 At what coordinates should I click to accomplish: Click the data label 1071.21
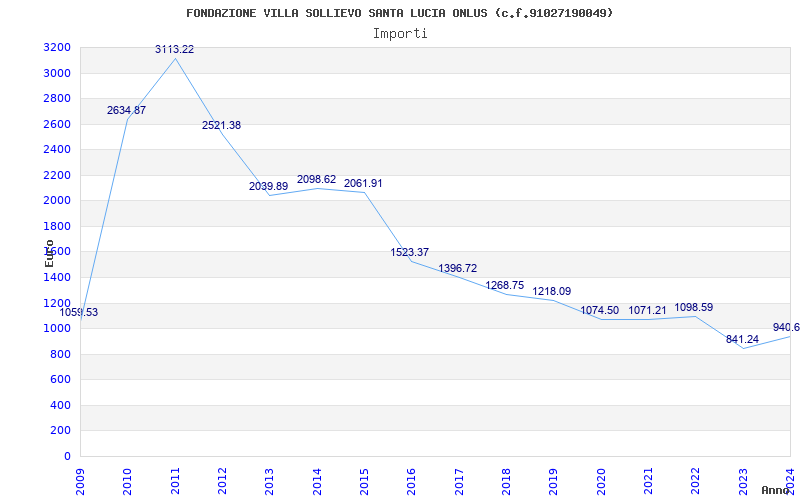point(647,311)
